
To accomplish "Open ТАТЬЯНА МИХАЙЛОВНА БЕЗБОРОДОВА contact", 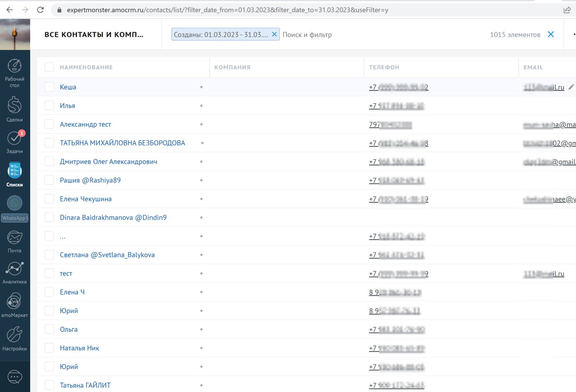I will 122,143.
